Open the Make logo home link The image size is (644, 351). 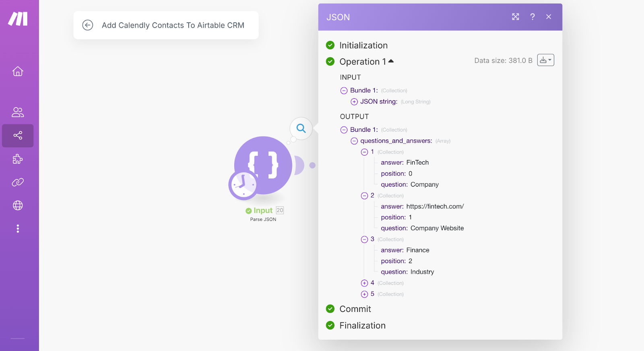tap(18, 19)
